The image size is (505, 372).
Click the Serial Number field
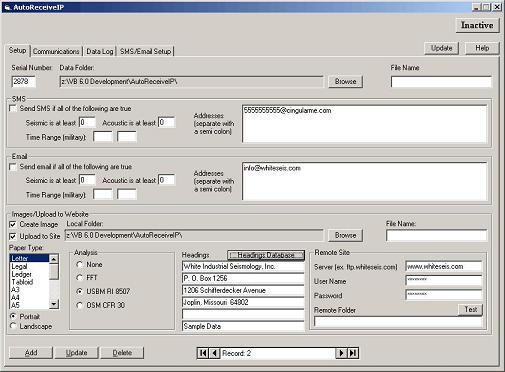click(x=24, y=81)
